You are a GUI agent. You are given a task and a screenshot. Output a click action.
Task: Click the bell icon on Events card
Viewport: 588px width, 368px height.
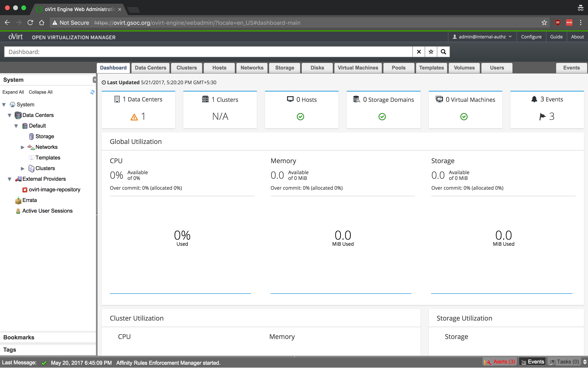tap(534, 99)
